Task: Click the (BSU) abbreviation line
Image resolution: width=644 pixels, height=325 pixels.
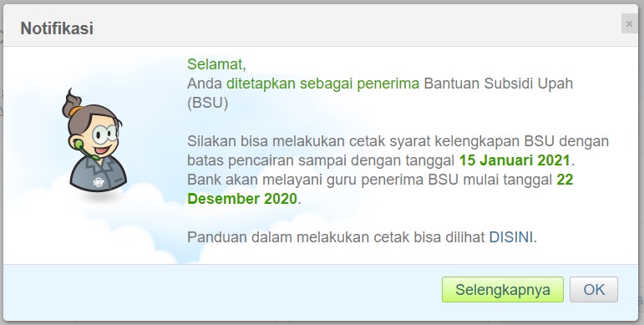Action: (x=207, y=103)
